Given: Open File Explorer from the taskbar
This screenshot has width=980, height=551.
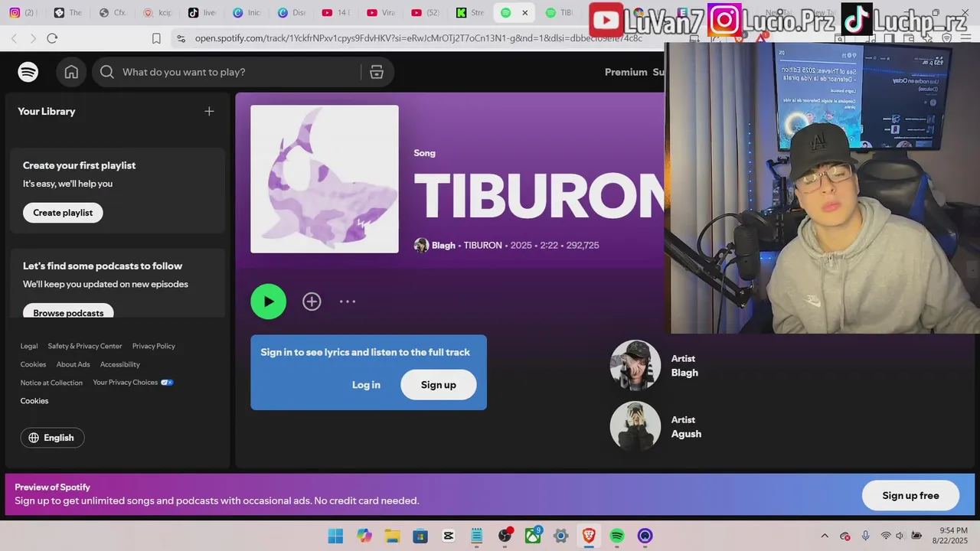Looking at the screenshot, I should [392, 536].
